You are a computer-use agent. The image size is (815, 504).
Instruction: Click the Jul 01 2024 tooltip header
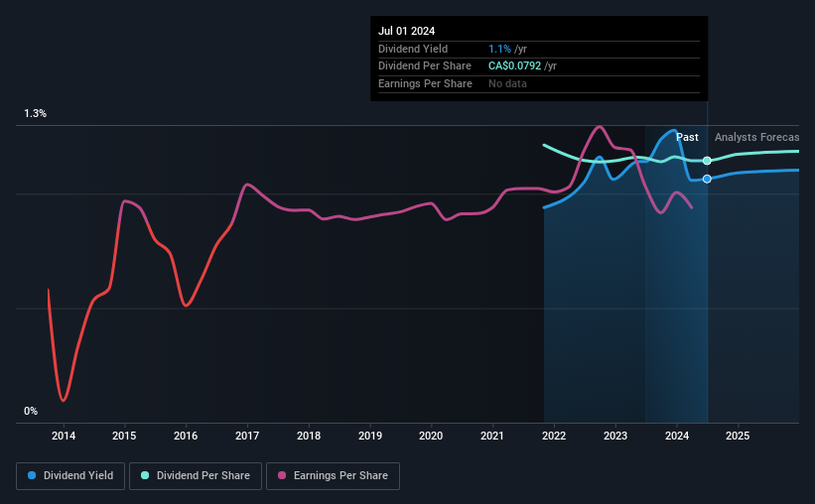pos(406,31)
